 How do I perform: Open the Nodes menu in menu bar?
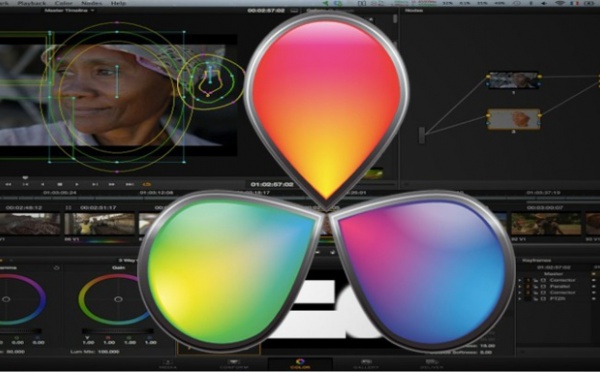point(91,3)
